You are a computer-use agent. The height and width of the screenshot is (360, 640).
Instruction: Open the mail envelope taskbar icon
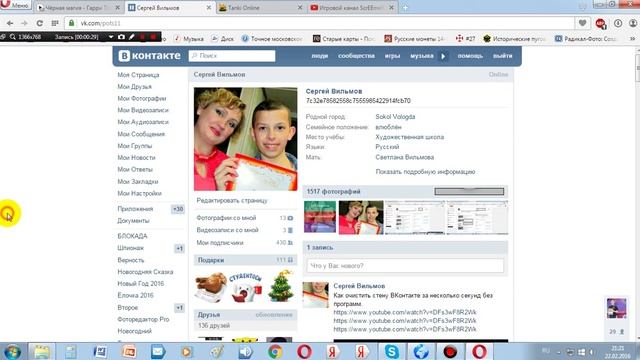pos(158,352)
